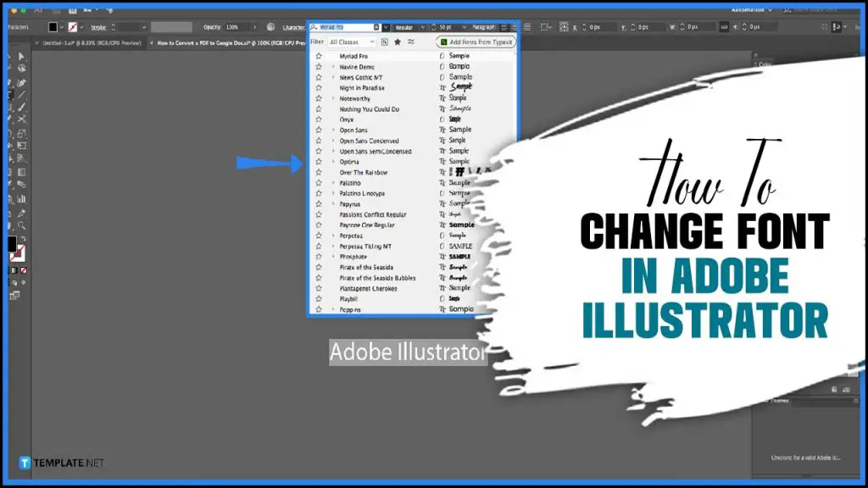Click the X position field
Viewport: 868px width, 488px height.
point(603,27)
